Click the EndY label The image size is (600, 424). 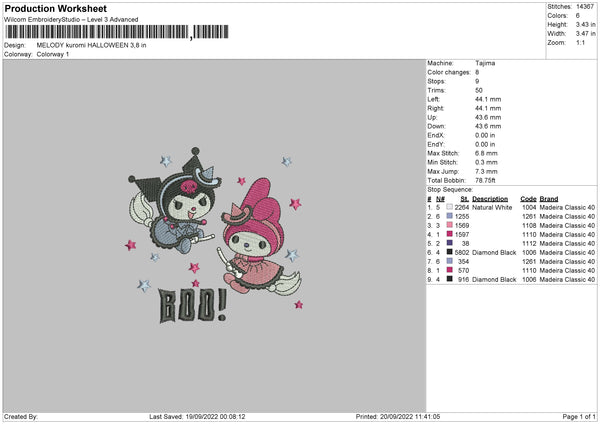click(436, 145)
